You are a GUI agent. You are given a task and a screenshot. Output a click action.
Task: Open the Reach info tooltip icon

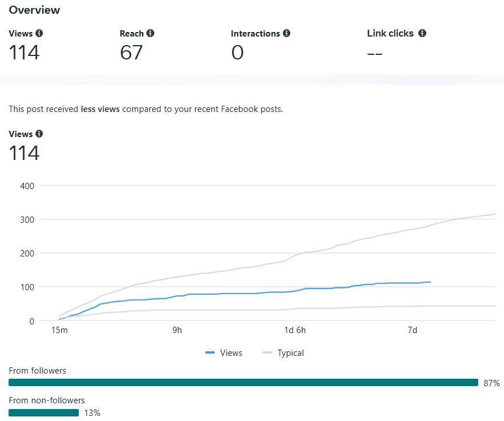pos(150,33)
